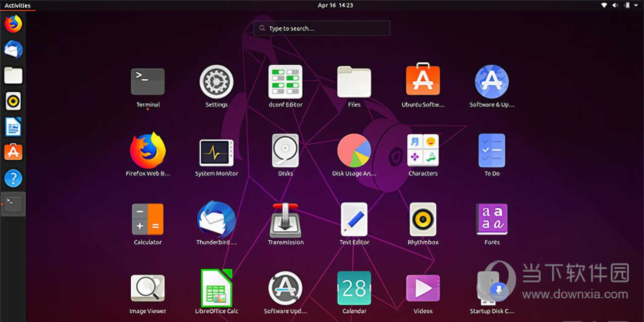Launch the Videos app
Viewport: 644px width, 322px height.
(423, 288)
